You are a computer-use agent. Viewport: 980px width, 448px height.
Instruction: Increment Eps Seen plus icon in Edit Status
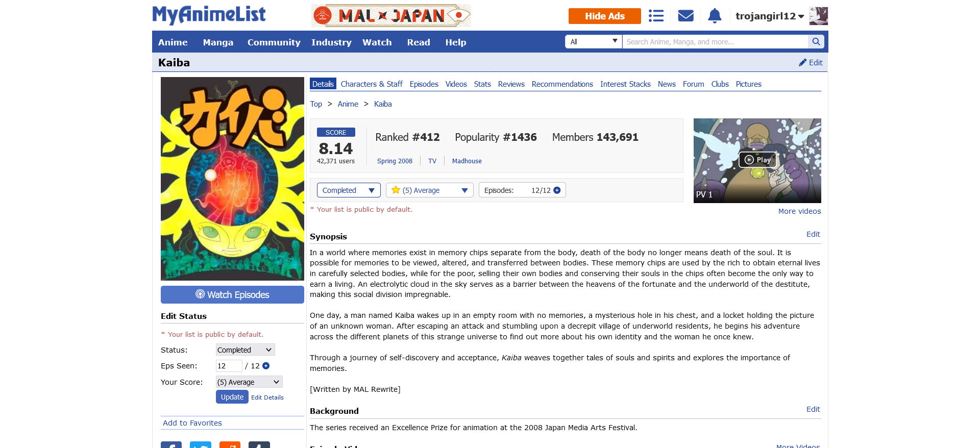click(x=266, y=366)
